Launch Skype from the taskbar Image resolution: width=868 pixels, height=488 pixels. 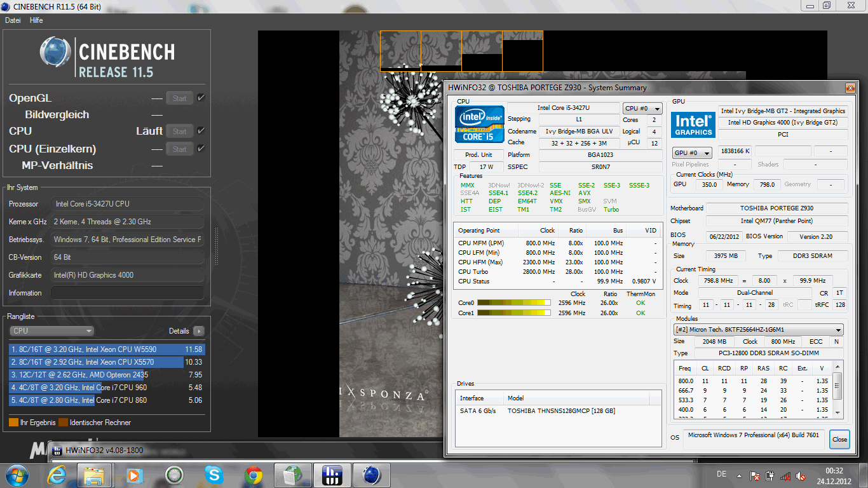(x=214, y=475)
